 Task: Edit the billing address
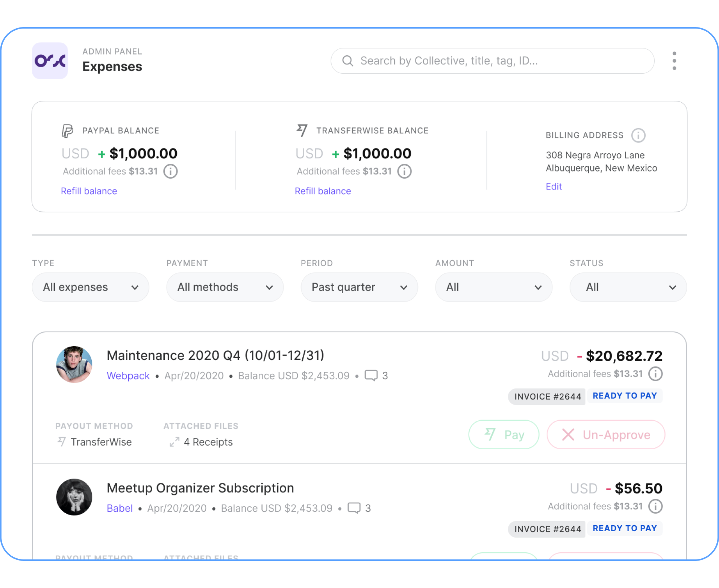pos(553,186)
